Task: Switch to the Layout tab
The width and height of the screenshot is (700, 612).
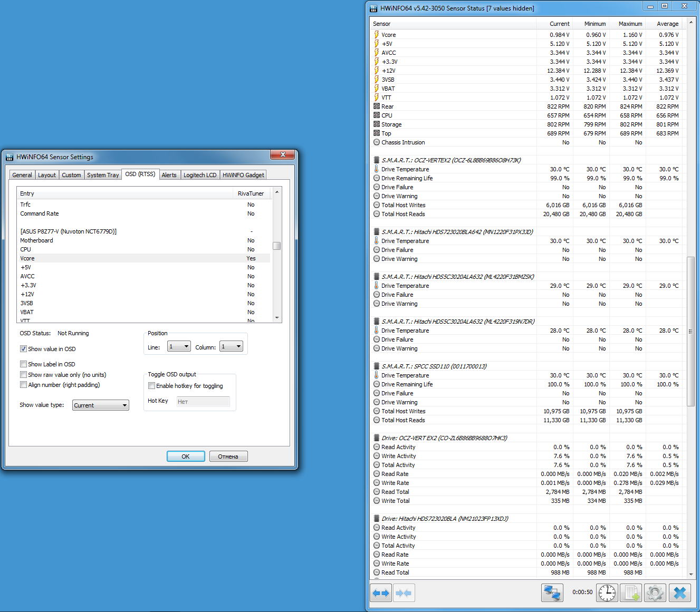Action: [47, 175]
